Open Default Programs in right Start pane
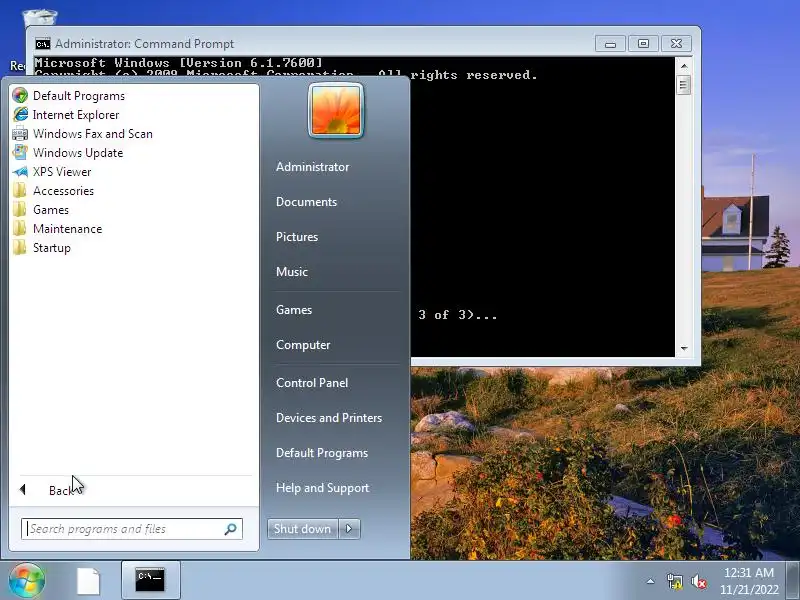The height and width of the screenshot is (600, 800). 322,453
